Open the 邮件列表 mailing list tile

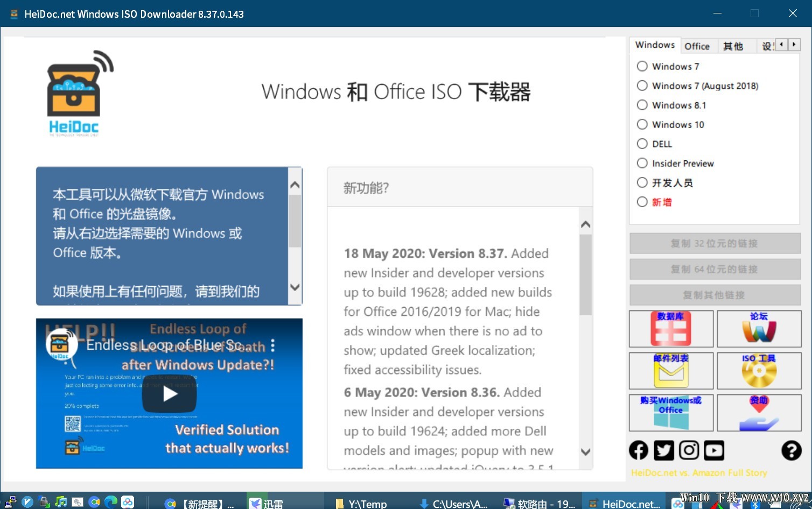671,371
